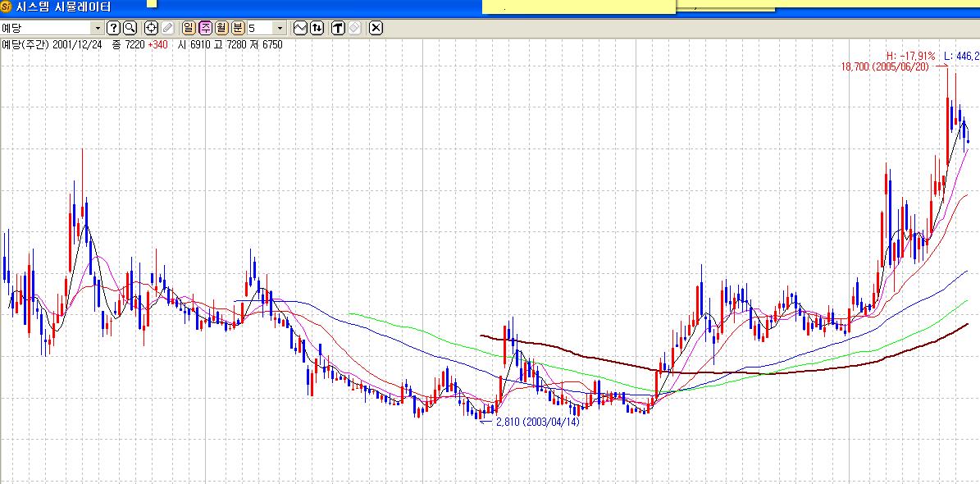Click the magnifier search icon
Screen dimensions: 980x484
tap(130, 28)
